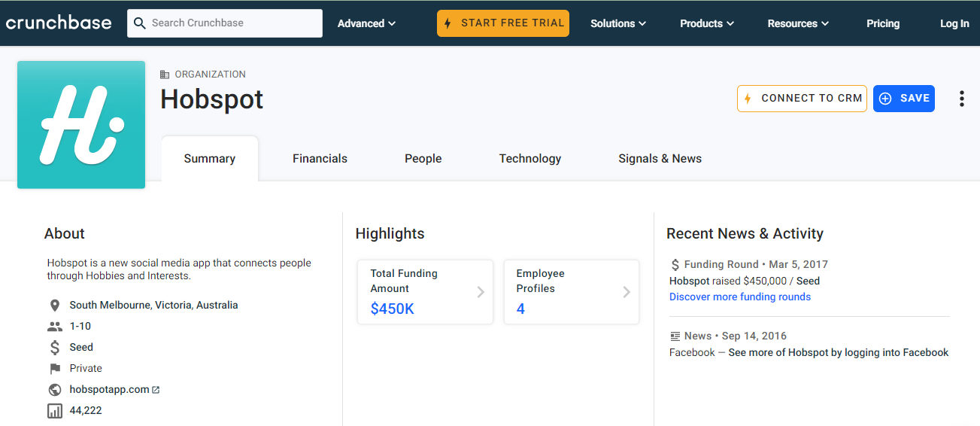Focus the Search Crunchbase field
This screenshot has width=980, height=426.
point(225,23)
